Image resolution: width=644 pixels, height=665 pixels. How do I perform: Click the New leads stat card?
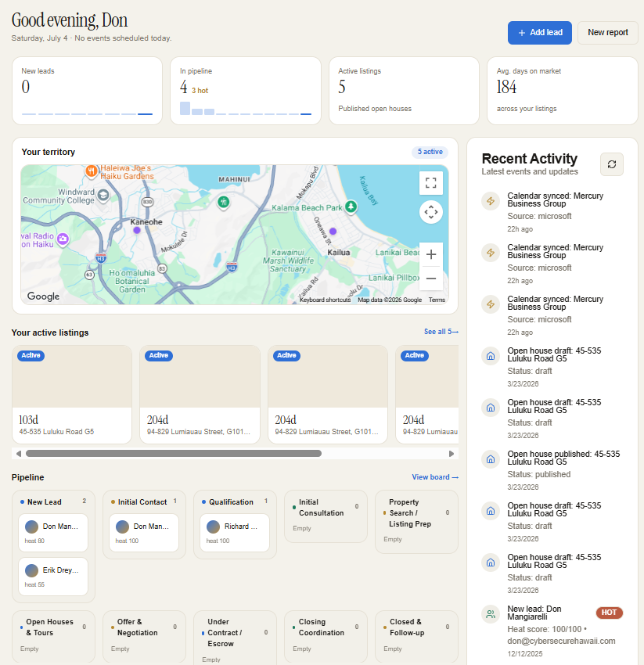click(x=87, y=91)
